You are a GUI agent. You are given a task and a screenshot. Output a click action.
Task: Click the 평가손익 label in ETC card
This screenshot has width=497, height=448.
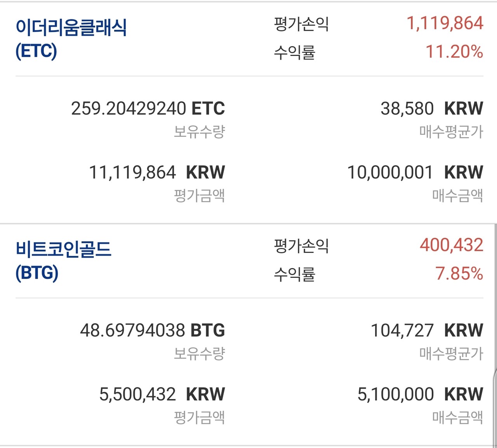point(301,24)
